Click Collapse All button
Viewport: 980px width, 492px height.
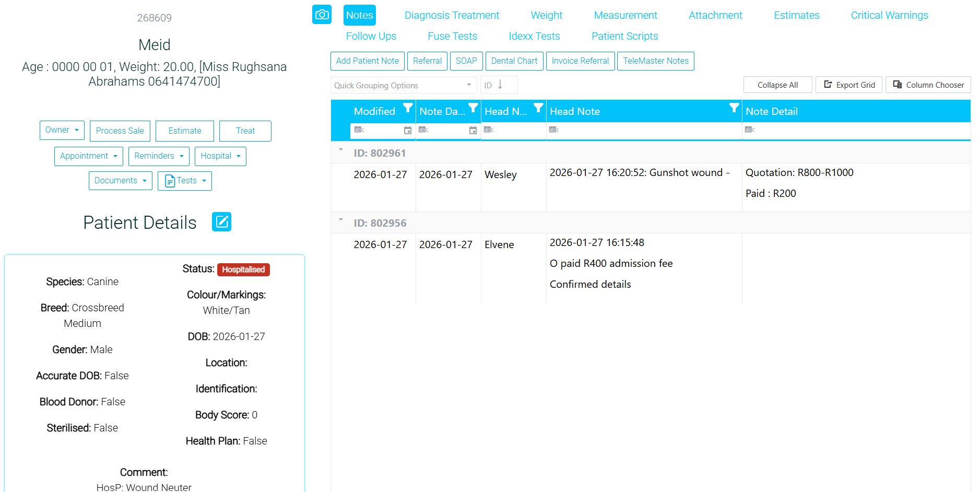[x=777, y=85]
